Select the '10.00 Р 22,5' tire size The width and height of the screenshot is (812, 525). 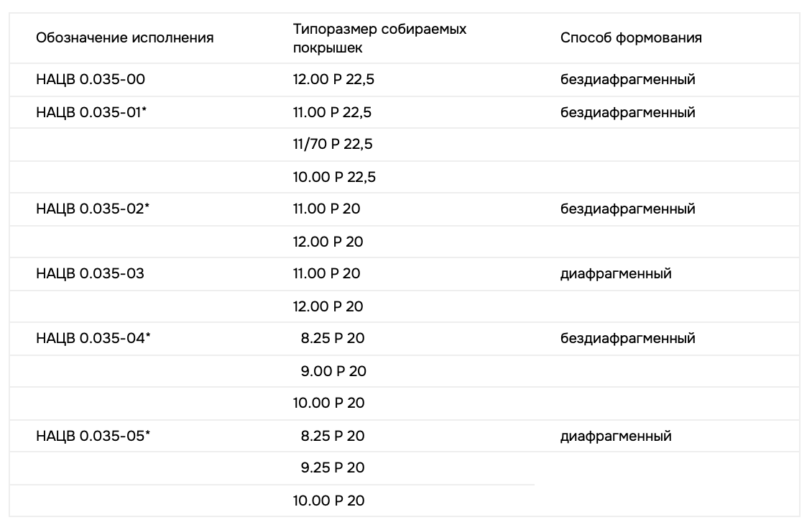click(334, 177)
